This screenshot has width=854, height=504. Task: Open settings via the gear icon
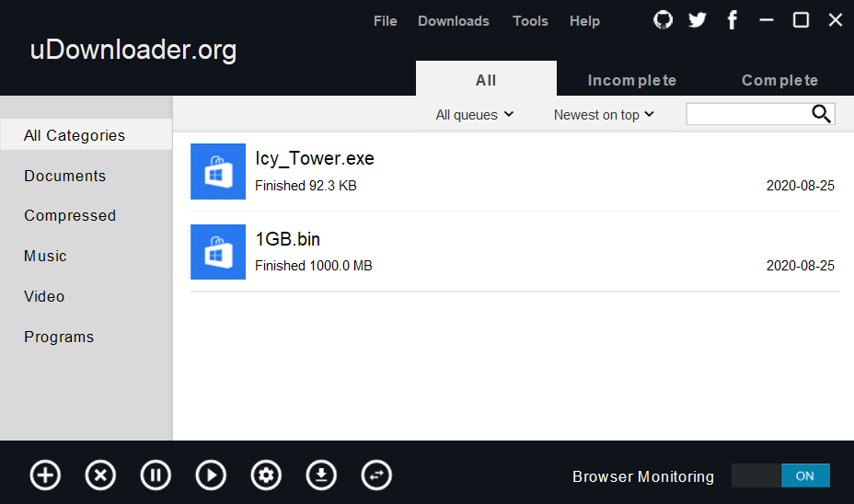266,475
